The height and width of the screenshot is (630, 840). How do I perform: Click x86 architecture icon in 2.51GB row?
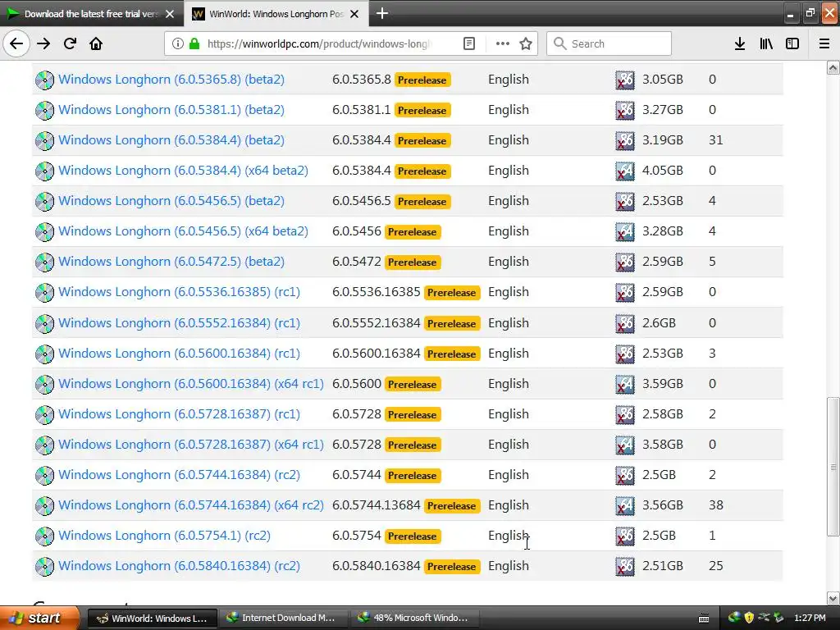click(x=624, y=567)
